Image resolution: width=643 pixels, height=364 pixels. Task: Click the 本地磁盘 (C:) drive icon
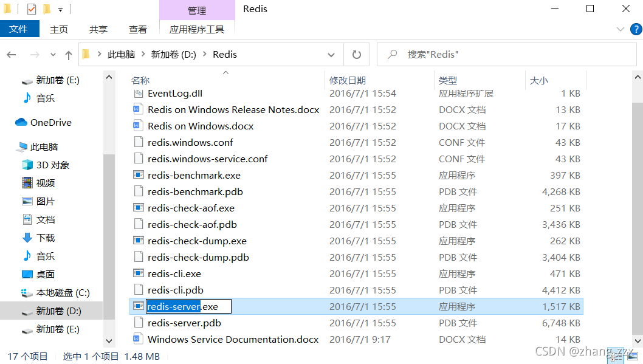[27, 293]
